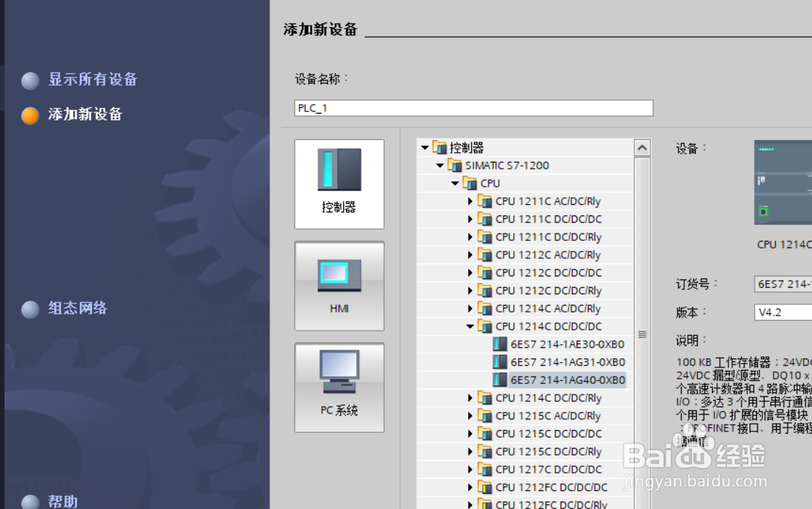Collapse the 控制器 tree node

[424, 148]
